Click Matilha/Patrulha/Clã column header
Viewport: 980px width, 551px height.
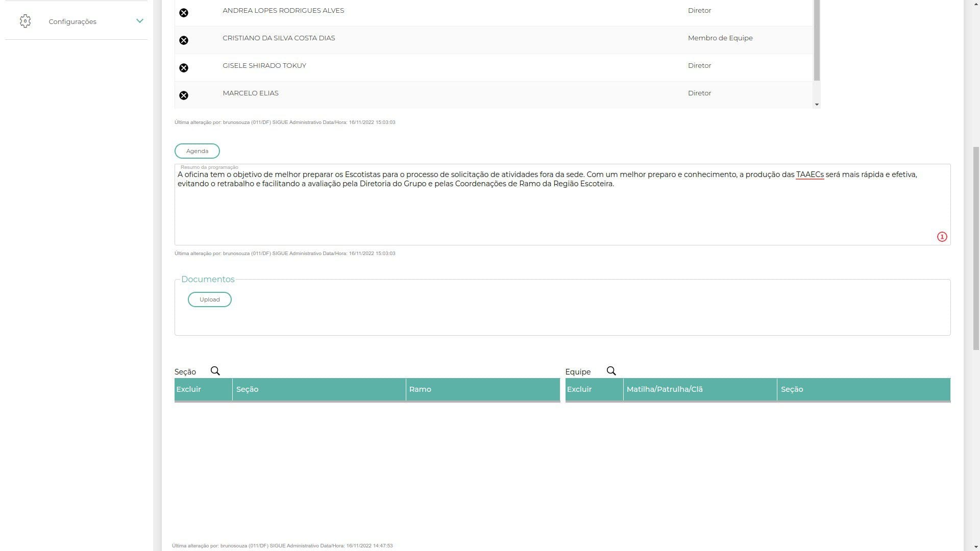(664, 389)
